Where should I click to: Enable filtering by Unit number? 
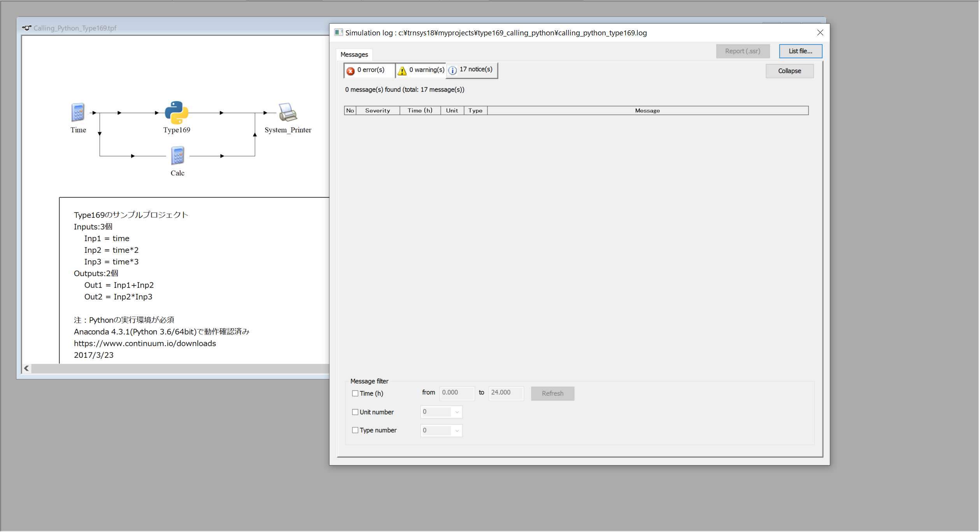(x=355, y=411)
